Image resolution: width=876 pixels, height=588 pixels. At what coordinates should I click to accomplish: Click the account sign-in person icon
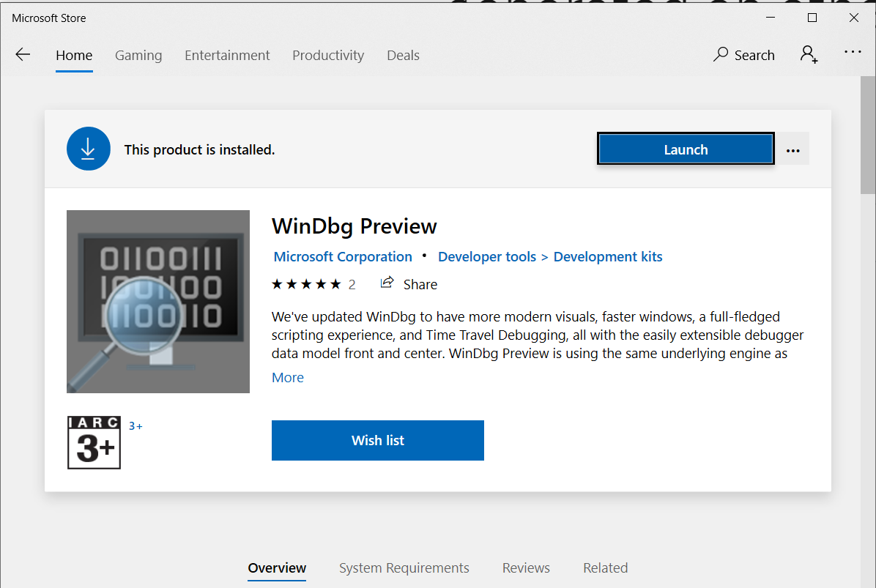point(809,54)
